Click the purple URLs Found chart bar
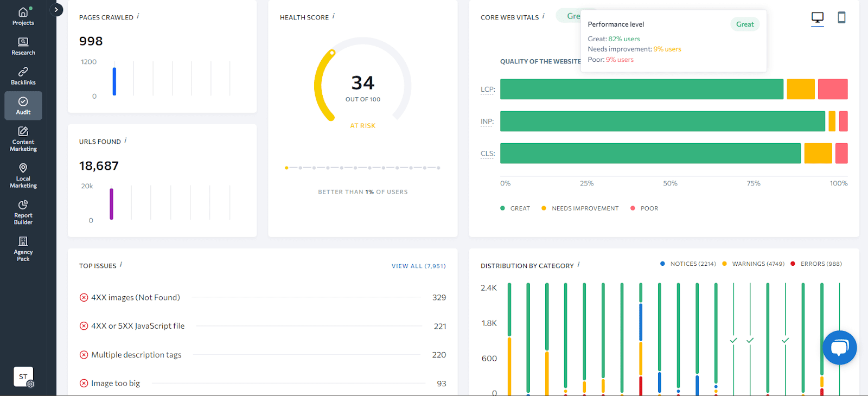Screen dimensions: 868x396 tap(112, 204)
